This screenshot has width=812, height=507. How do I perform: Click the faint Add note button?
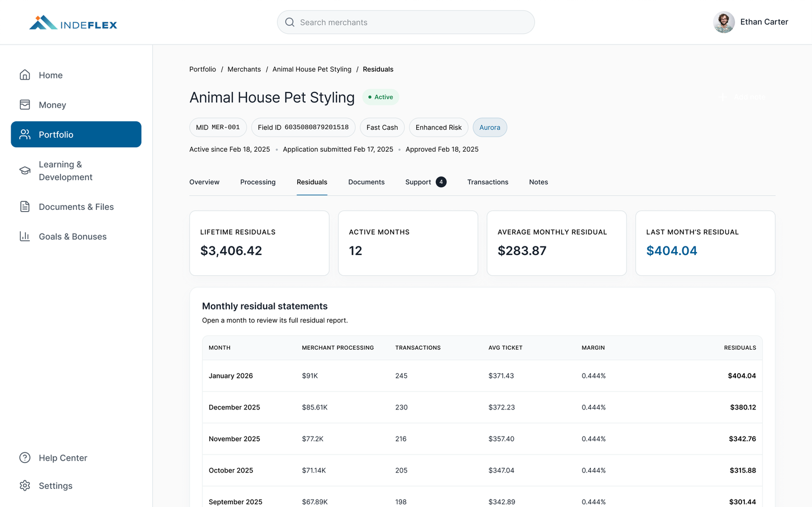coord(743,97)
